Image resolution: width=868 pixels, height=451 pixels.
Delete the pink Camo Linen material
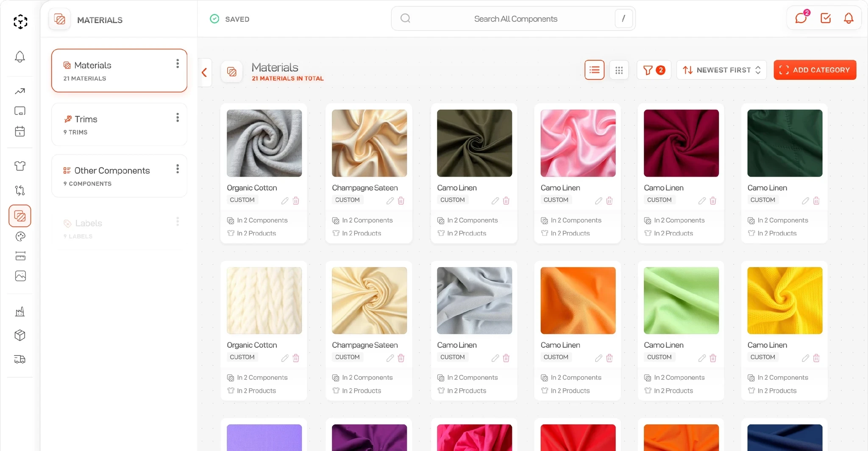(x=609, y=201)
